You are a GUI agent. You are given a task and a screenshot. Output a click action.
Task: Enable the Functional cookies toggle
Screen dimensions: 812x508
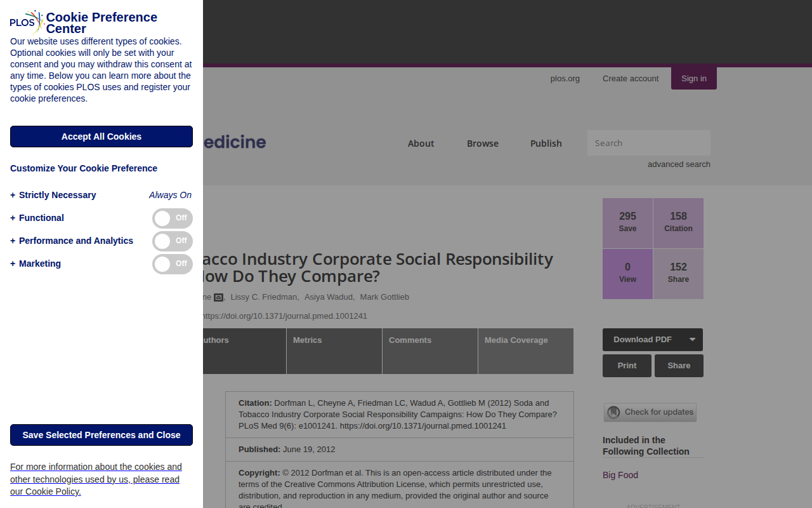click(x=173, y=218)
